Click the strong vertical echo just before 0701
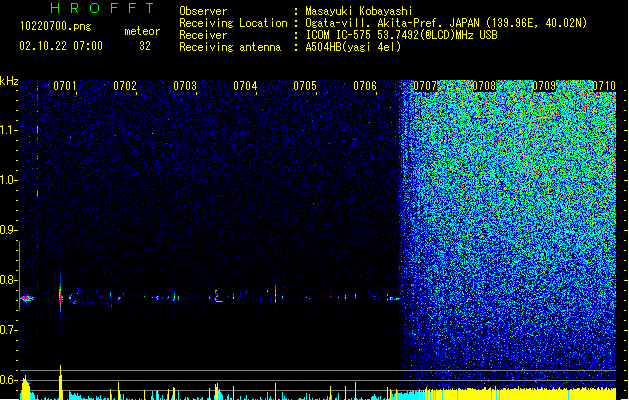 point(61,296)
